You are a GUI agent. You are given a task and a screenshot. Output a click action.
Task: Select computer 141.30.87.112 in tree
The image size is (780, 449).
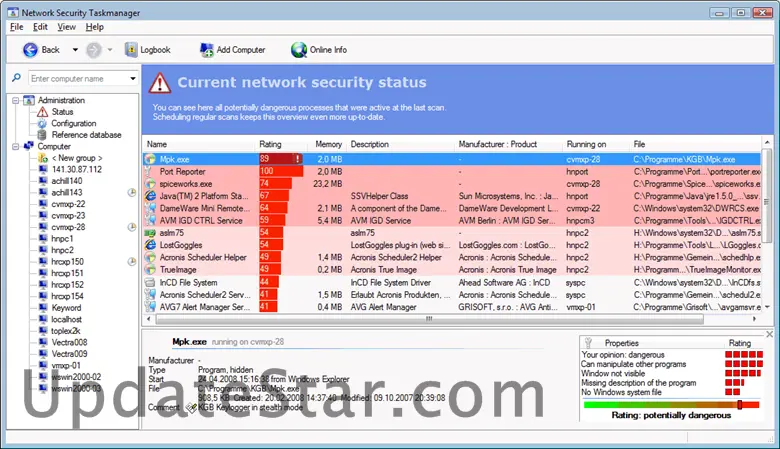(x=77, y=170)
